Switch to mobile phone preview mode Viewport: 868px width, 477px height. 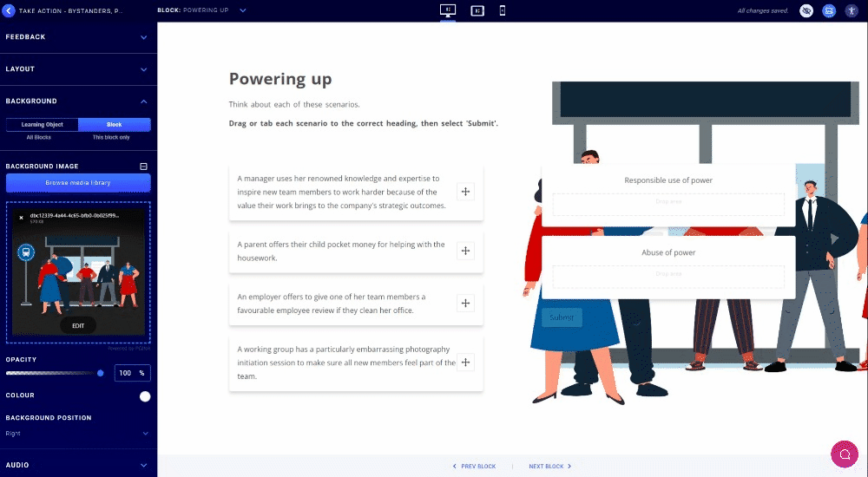[503, 10]
